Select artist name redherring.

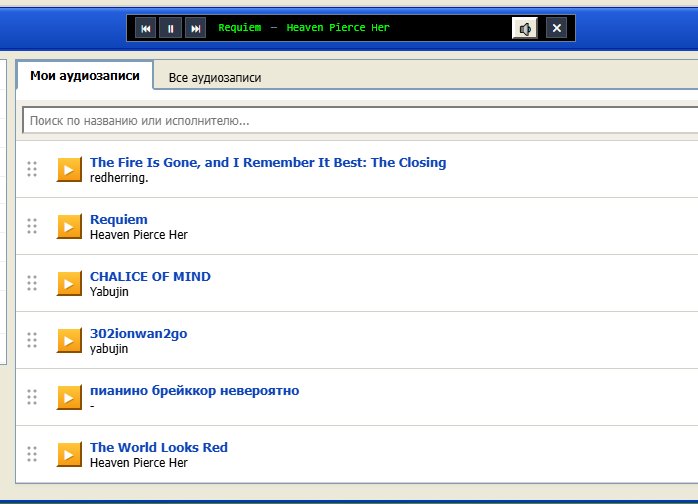pyautogui.click(x=119, y=178)
